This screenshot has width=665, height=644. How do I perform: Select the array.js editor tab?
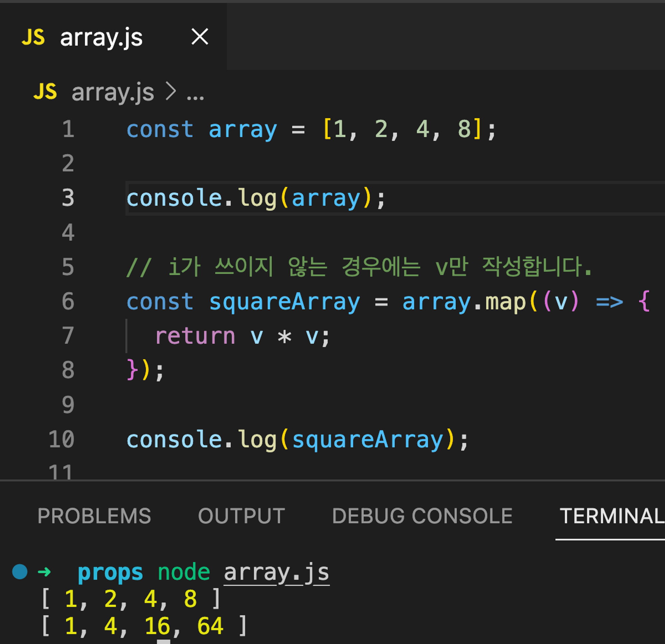point(113,37)
